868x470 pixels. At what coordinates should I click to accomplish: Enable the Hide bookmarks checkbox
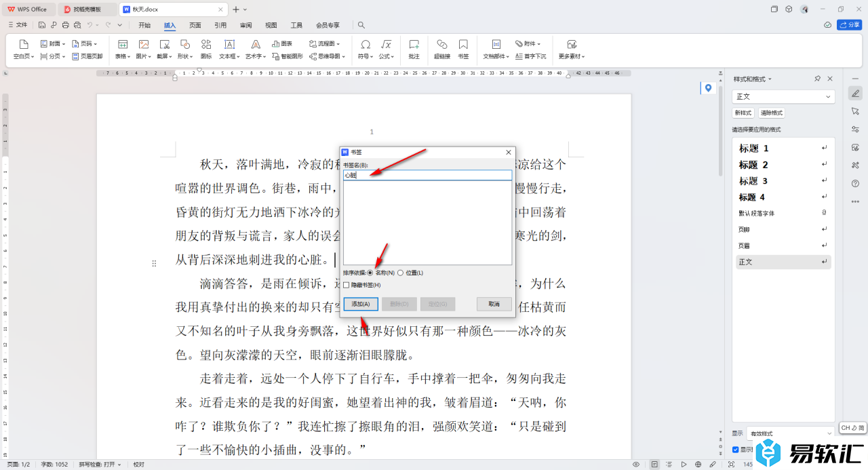click(346, 285)
